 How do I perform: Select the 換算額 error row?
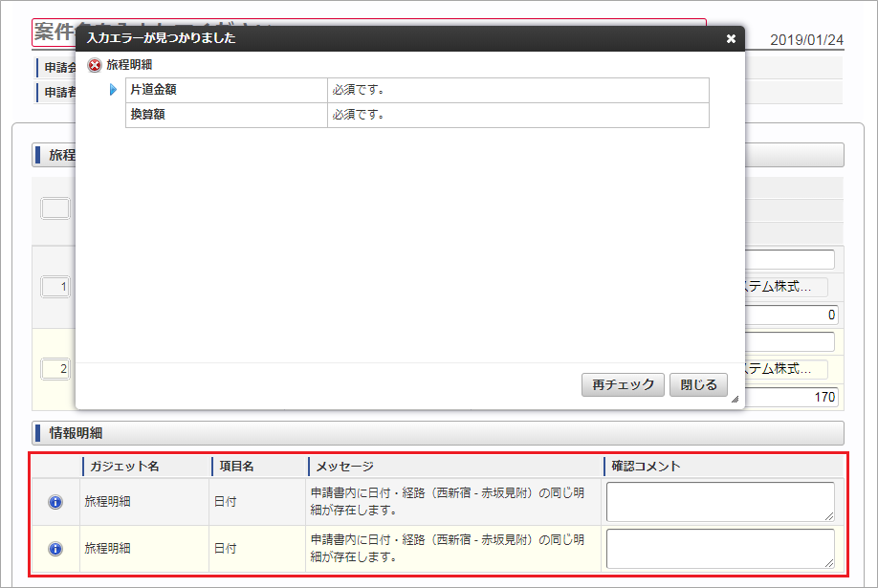(417, 115)
